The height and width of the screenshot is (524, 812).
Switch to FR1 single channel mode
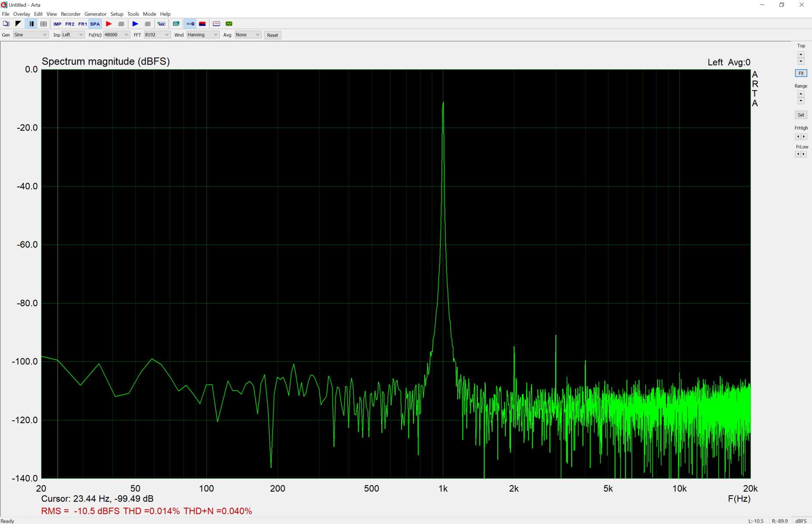[x=82, y=24]
